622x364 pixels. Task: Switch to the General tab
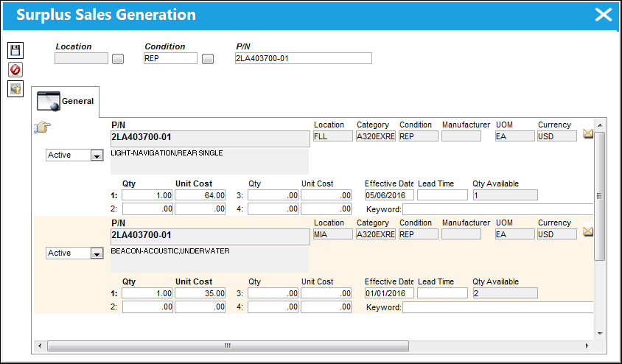(x=66, y=102)
